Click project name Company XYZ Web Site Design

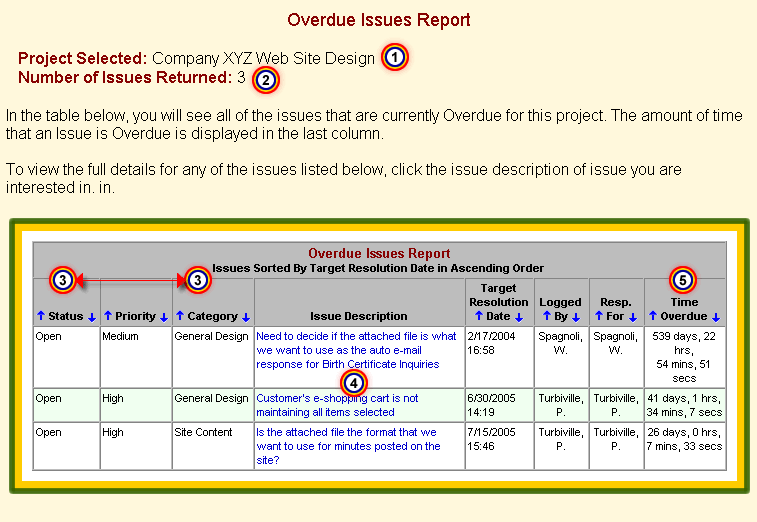pos(263,58)
